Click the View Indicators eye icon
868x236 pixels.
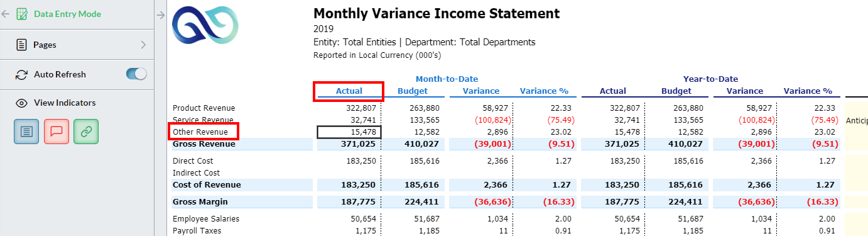point(21,103)
